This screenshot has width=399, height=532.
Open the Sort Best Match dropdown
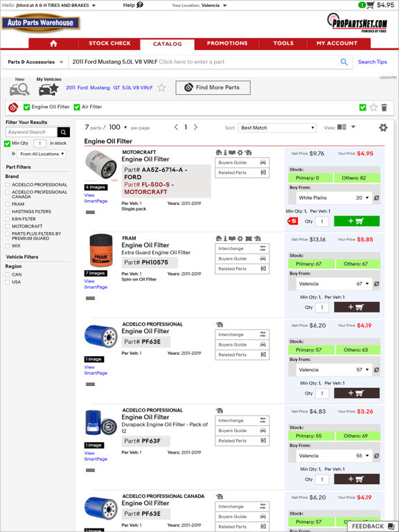277,128
